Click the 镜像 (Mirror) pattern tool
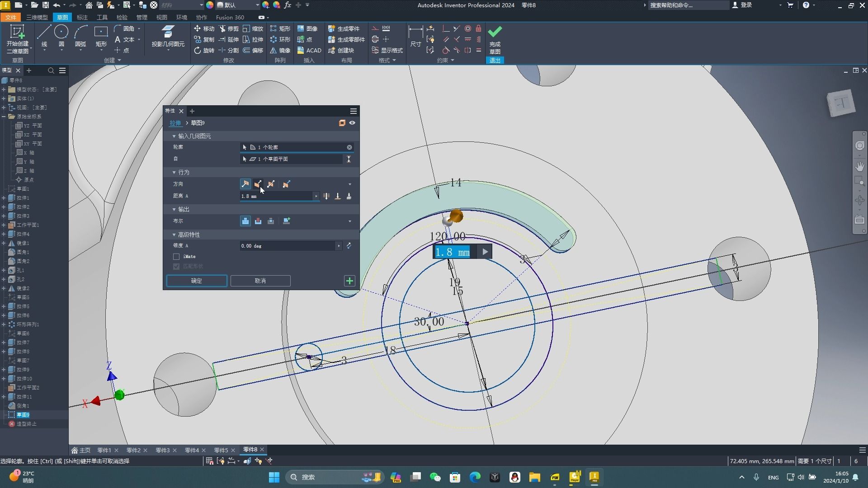Viewport: 868px width, 488px height. pyautogui.click(x=280, y=50)
